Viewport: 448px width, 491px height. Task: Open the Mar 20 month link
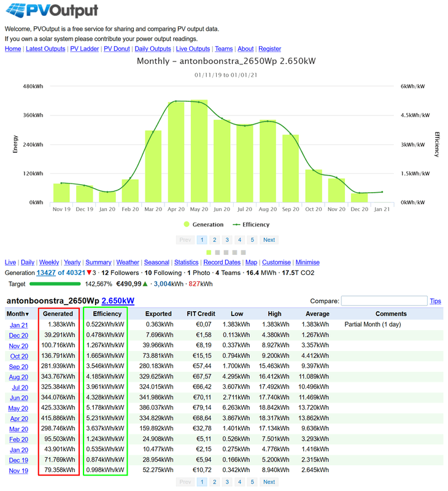[x=19, y=429]
